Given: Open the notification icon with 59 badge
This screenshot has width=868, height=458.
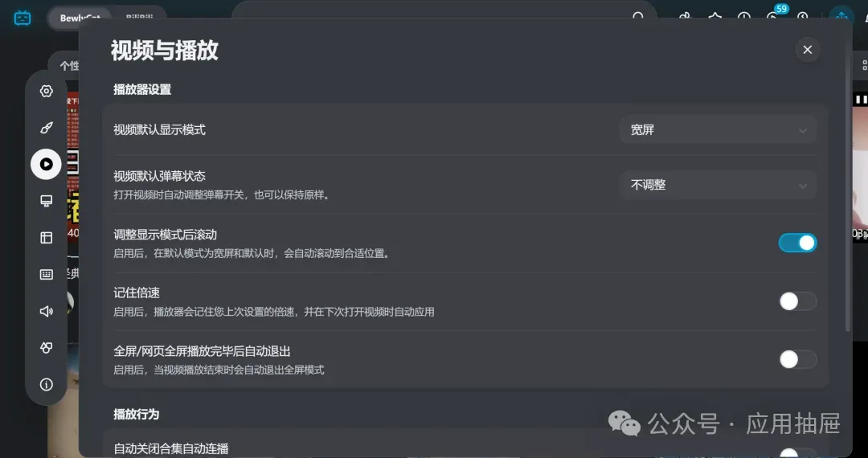Looking at the screenshot, I should pyautogui.click(x=773, y=17).
